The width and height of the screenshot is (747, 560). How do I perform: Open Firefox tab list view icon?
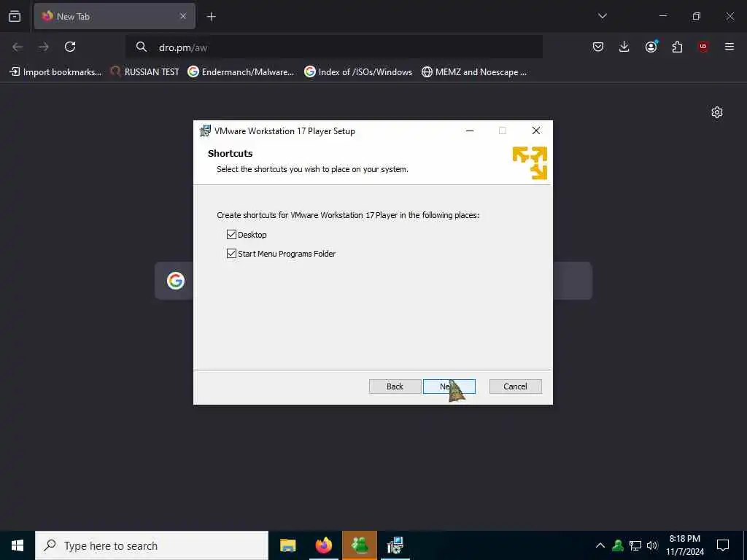[x=15, y=16]
